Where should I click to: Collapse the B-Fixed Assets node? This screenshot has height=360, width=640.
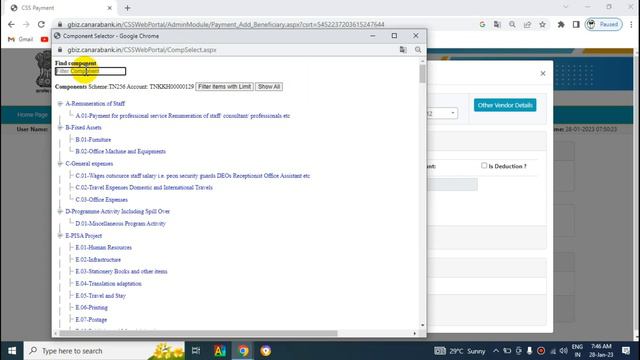point(60,128)
